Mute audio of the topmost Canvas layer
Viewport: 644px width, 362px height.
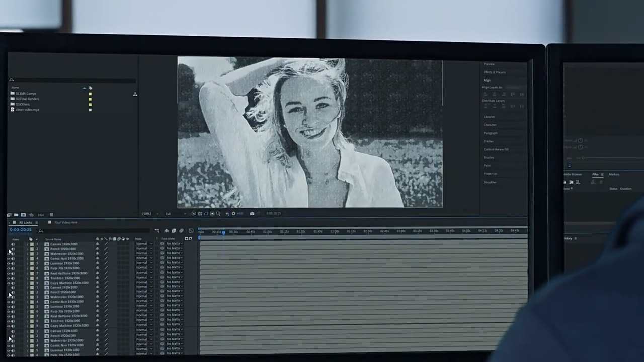click(13, 244)
